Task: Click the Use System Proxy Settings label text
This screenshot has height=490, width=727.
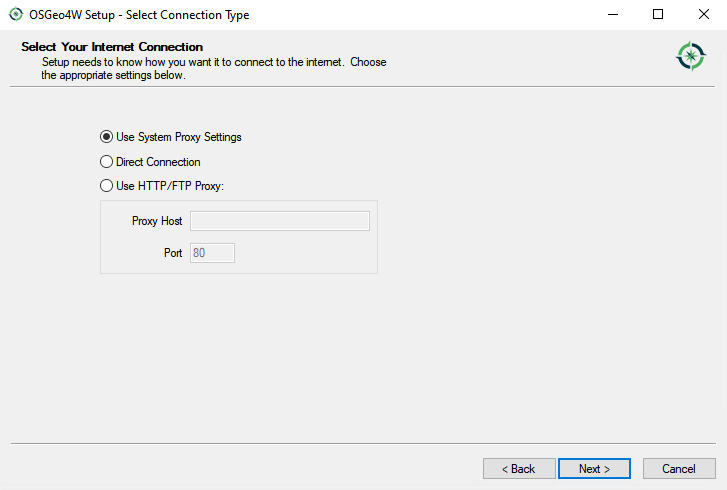Action: pos(179,137)
